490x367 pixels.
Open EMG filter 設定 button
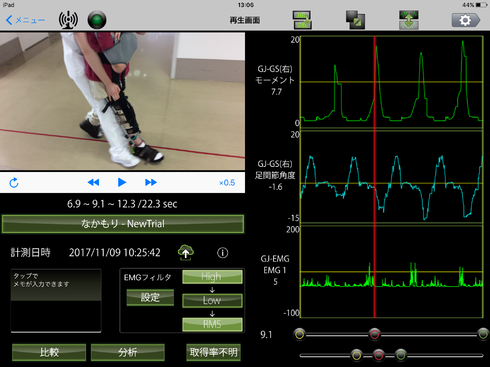click(x=150, y=297)
